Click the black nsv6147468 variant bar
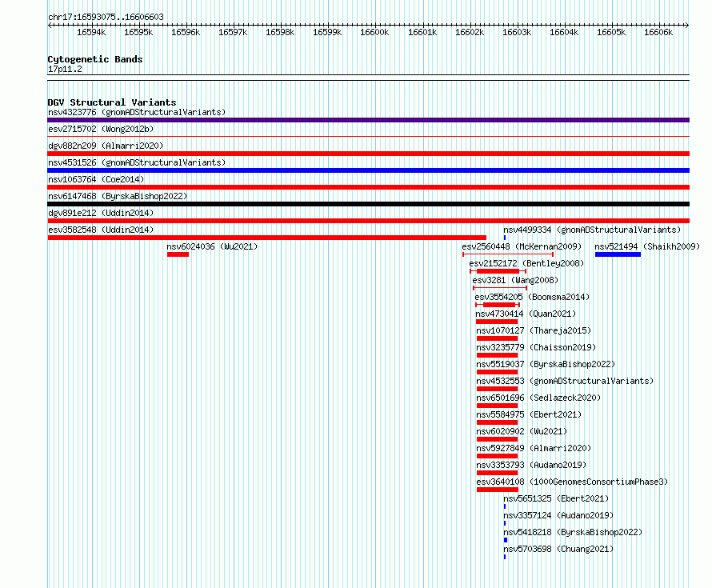This screenshot has width=712, height=588. (x=368, y=204)
